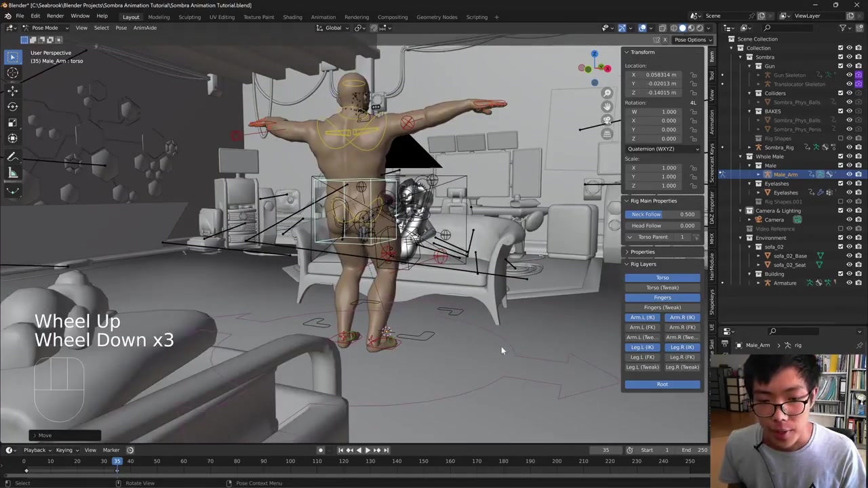Collapse the Transform panel
This screenshot has width=868, height=488.
(642, 52)
